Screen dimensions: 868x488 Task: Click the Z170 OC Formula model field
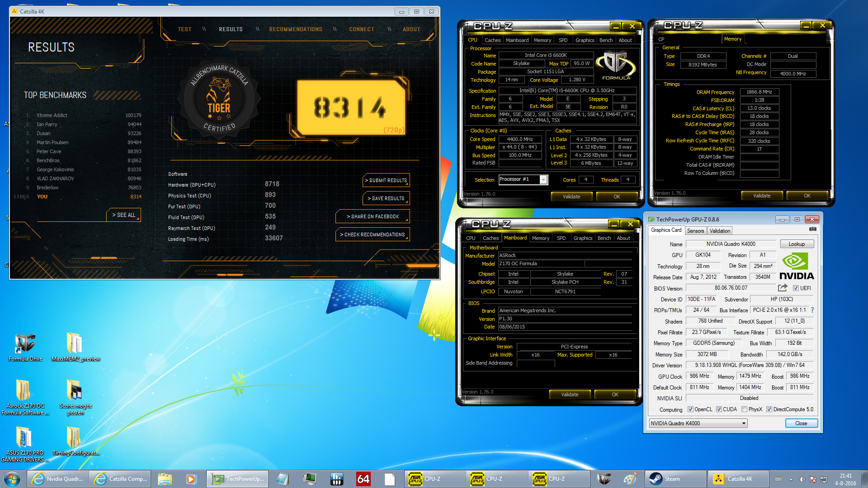click(x=541, y=263)
